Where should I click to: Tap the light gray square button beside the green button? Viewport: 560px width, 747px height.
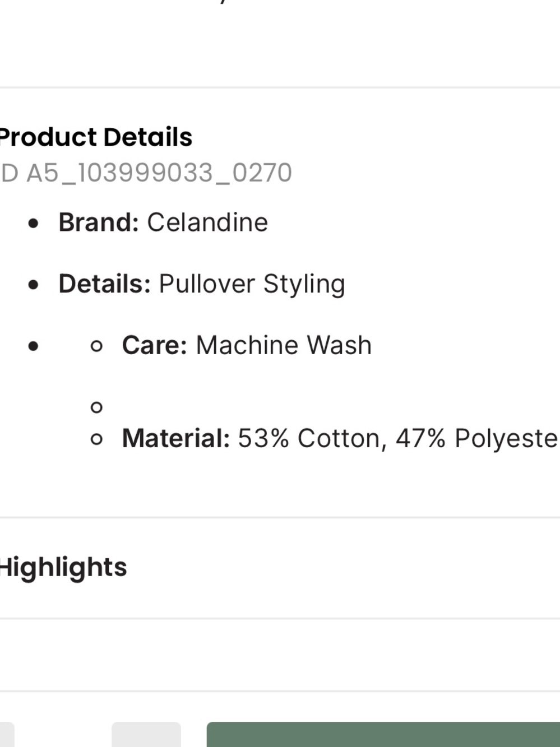click(146, 735)
